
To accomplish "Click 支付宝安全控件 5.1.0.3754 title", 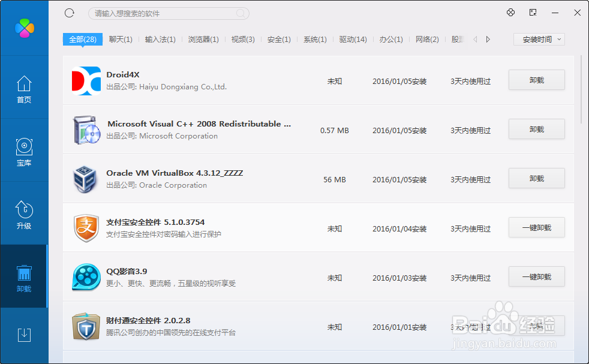I will click(155, 222).
